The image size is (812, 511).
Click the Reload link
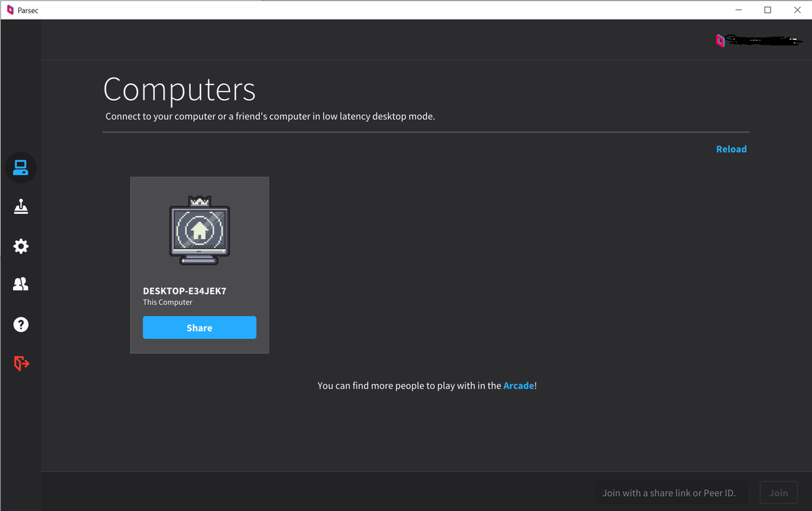[731, 149]
